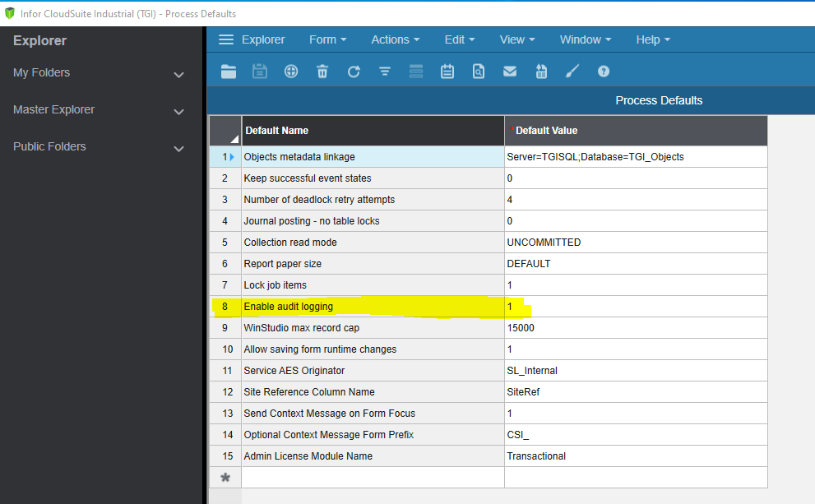Click row header number 15
The width and height of the screenshot is (815, 504).
pyautogui.click(x=225, y=456)
